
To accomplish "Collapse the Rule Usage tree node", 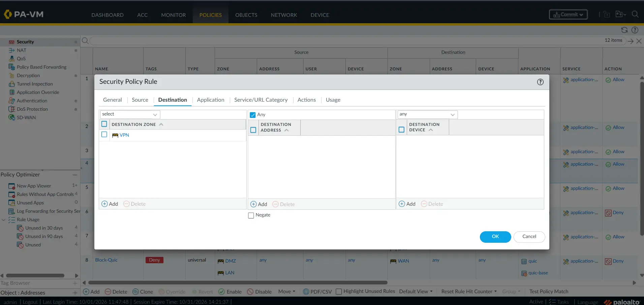I will point(4,220).
